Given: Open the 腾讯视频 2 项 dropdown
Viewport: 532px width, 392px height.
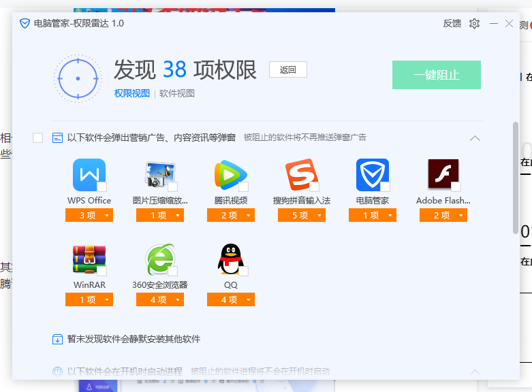Looking at the screenshot, I should tap(231, 215).
